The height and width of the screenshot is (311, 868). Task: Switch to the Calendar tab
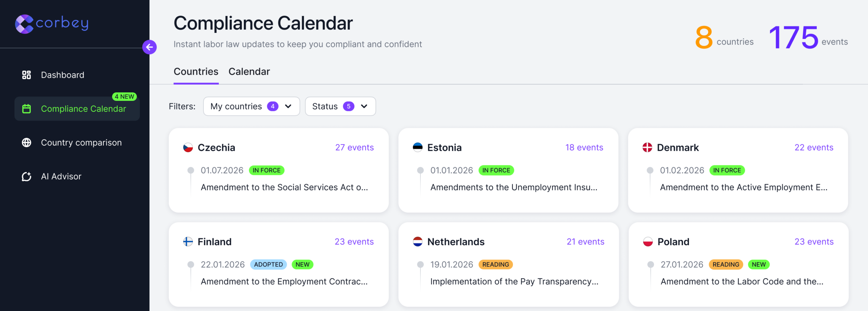tap(249, 72)
